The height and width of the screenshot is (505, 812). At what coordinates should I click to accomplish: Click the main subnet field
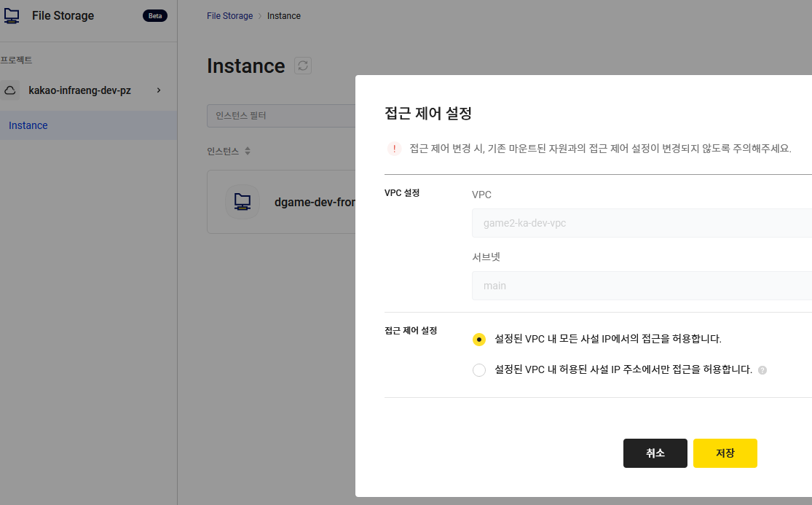(x=641, y=285)
